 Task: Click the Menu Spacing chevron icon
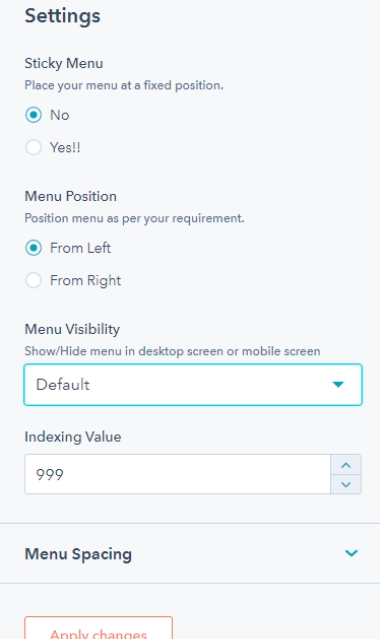(x=351, y=553)
